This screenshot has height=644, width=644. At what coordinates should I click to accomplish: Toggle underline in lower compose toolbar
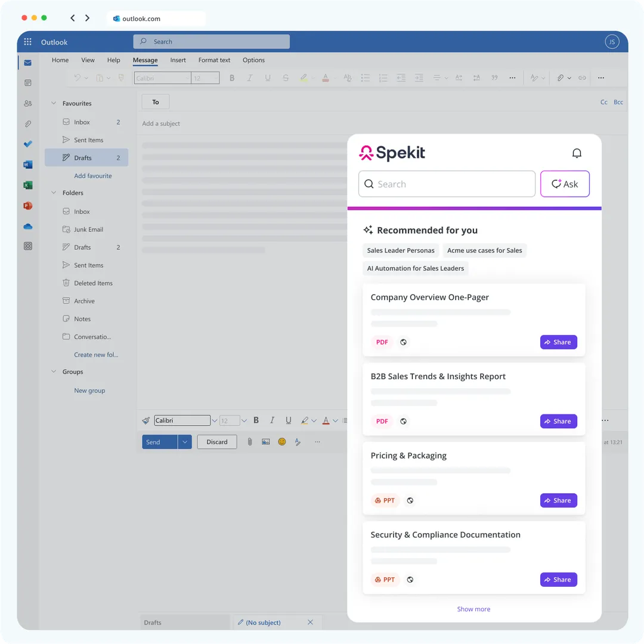289,420
